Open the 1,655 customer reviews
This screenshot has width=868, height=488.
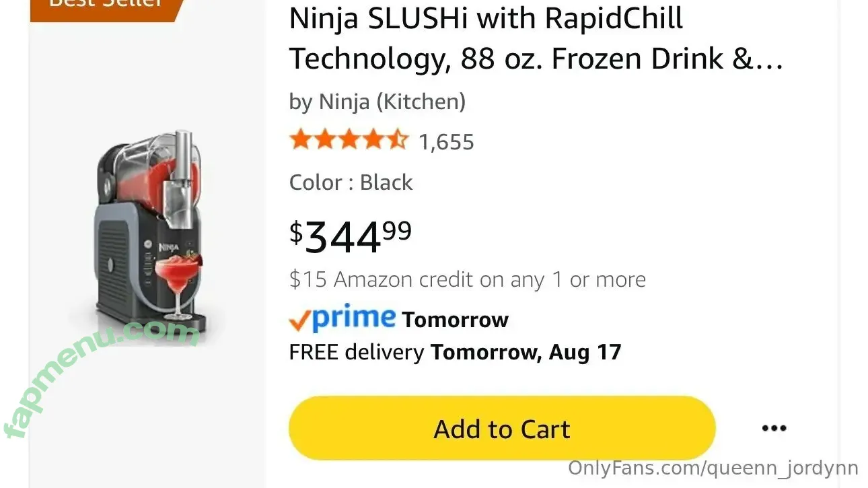[x=446, y=142]
